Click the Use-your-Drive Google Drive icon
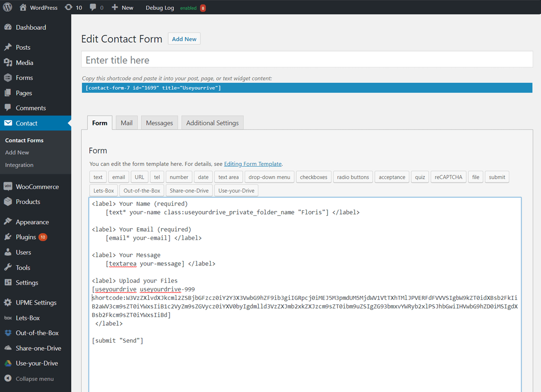Viewport: 541px width, 392px height. (x=8, y=363)
